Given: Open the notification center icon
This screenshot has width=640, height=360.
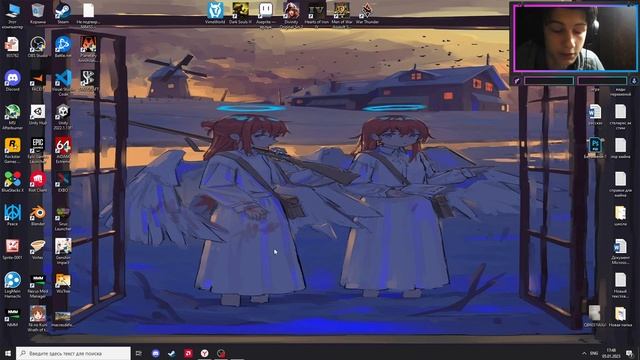Looking at the screenshot, I should click(630, 353).
